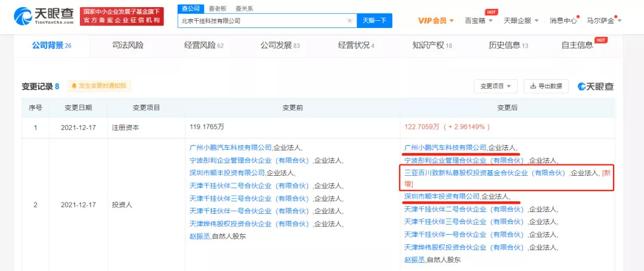Switch to 经营风险 tab
Viewport: 644px width, 271px height.
click(204, 45)
